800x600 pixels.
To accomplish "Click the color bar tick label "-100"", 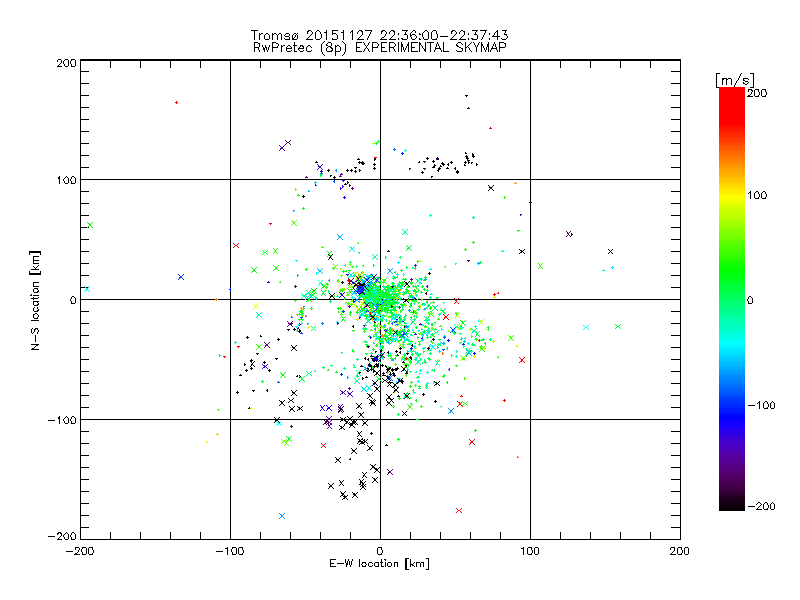I will click(761, 405).
